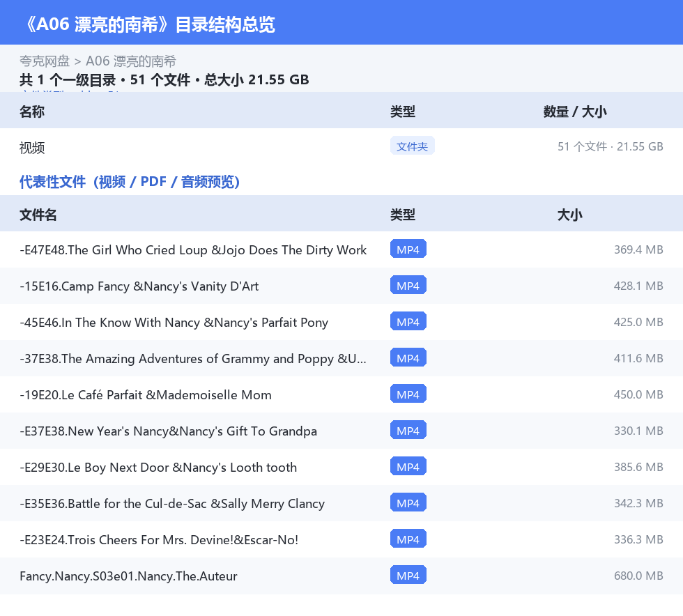Select file -19E20.Le Café Parfait &Mademoiselle Mom
683x616 pixels.
point(146,394)
